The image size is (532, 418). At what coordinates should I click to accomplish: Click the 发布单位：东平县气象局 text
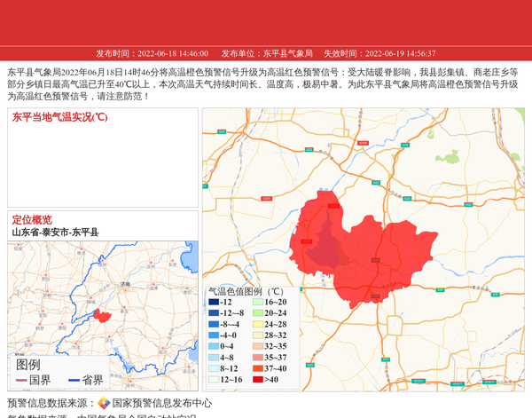[267, 53]
